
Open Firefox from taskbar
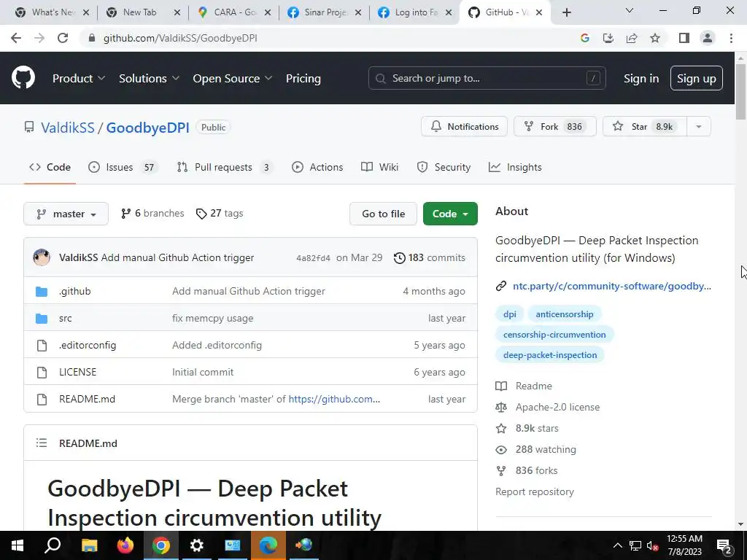coord(125,545)
